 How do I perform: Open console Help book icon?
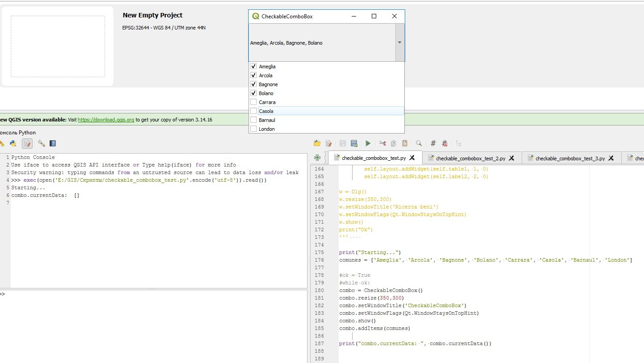(x=53, y=143)
